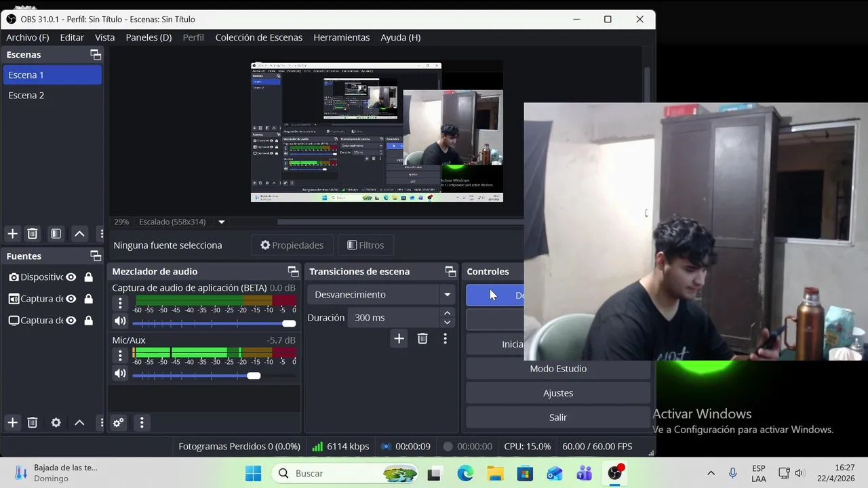Image resolution: width=868 pixels, height=488 pixels.
Task: Click the Windows taskbar Buscar search box
Action: click(x=345, y=473)
